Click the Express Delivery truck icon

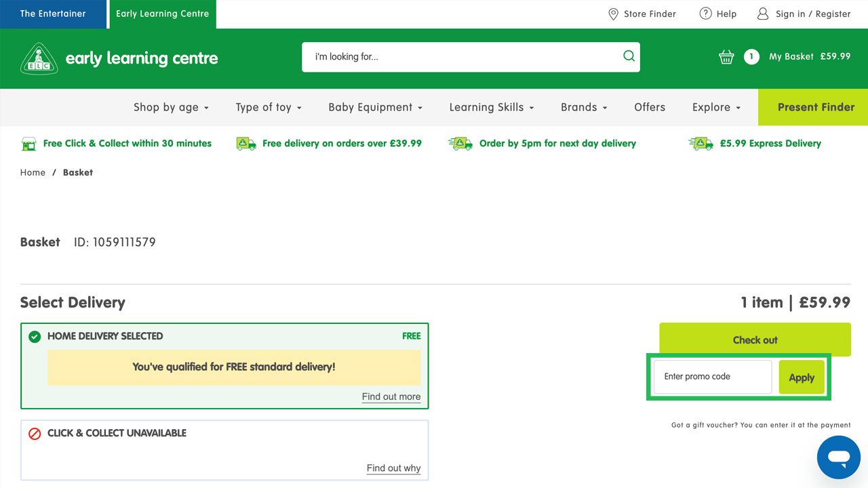click(x=701, y=144)
